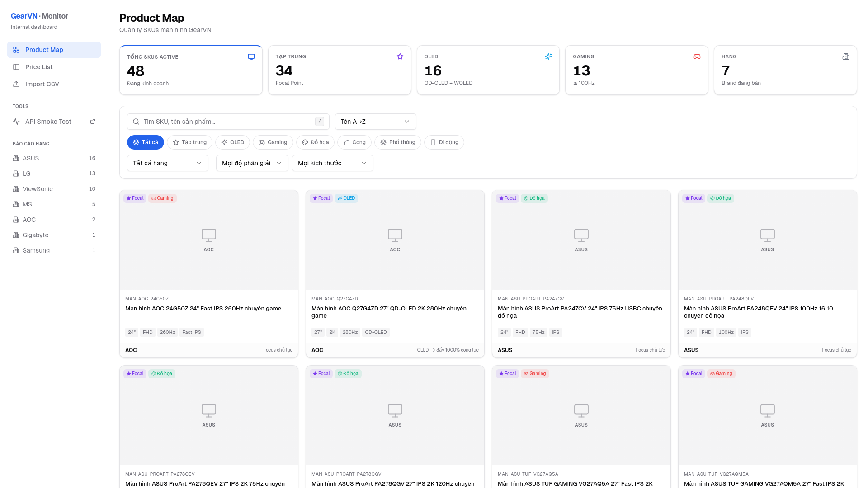The width and height of the screenshot is (868, 488).
Task: Click Gaming tag on AOC 24G50Z card
Action: point(162,198)
